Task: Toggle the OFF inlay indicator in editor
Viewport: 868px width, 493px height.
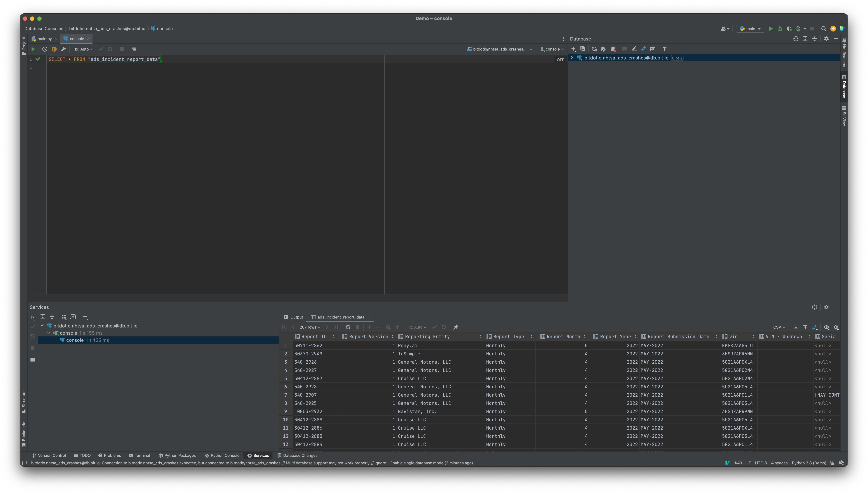Action: pos(560,60)
